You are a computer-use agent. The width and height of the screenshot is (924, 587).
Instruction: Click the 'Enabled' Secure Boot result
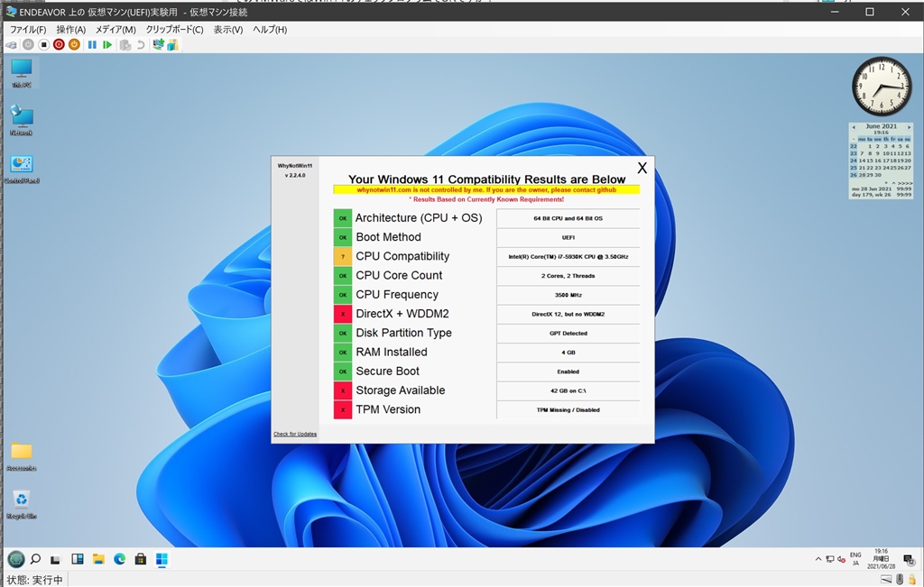pyautogui.click(x=568, y=371)
